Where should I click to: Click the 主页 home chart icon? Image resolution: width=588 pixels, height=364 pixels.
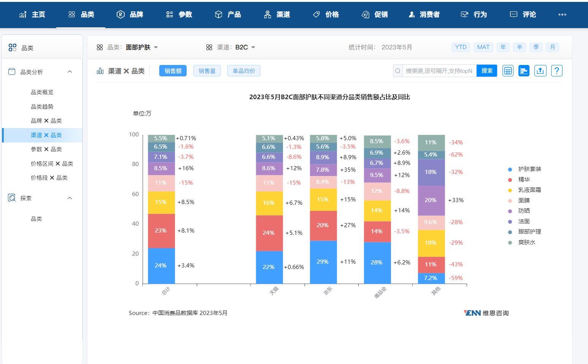pos(23,14)
